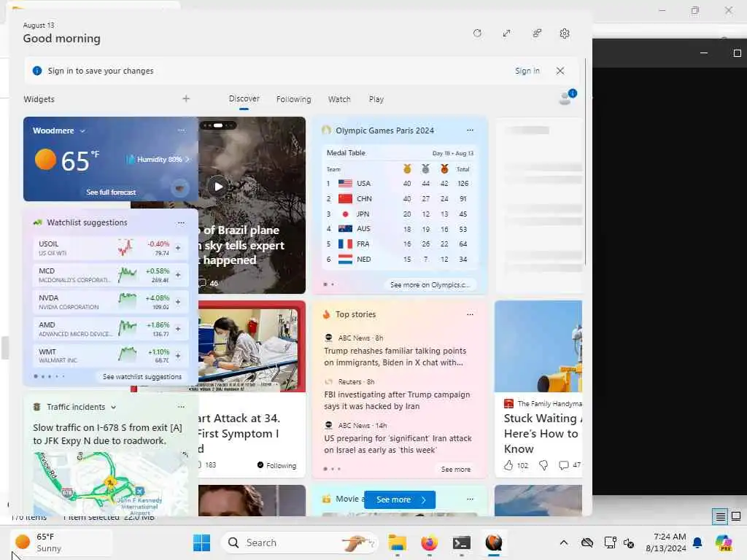Viewport: 747px width, 560px height.
Task: Show hidden tray icons chevron
Action: 564,542
